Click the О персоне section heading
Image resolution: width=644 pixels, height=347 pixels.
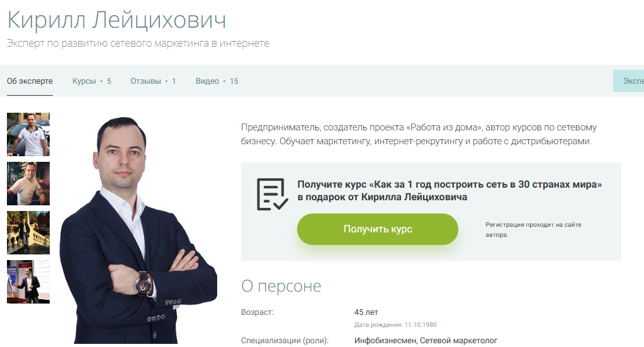[x=281, y=286]
